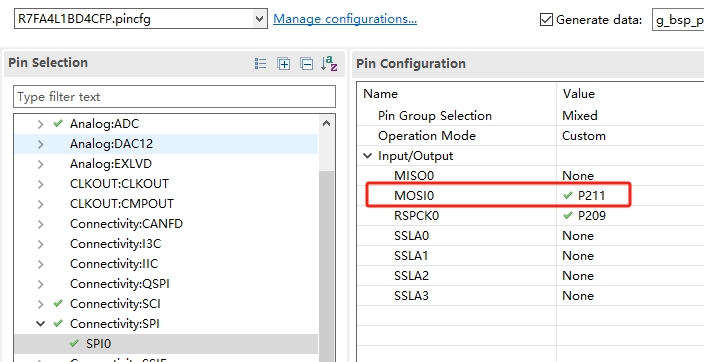Select the SSLA2 row name
Image resolution: width=704 pixels, height=362 pixels.
tap(411, 276)
